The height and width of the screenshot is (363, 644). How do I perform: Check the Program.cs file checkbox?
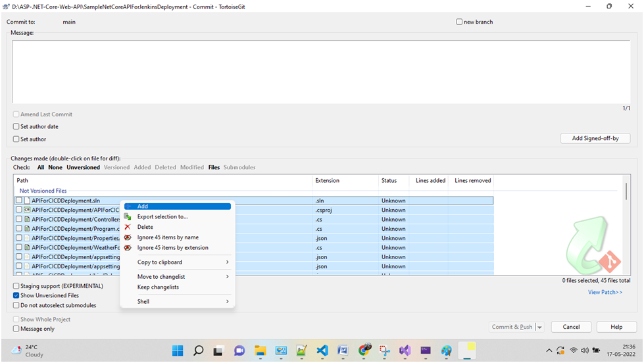click(19, 229)
